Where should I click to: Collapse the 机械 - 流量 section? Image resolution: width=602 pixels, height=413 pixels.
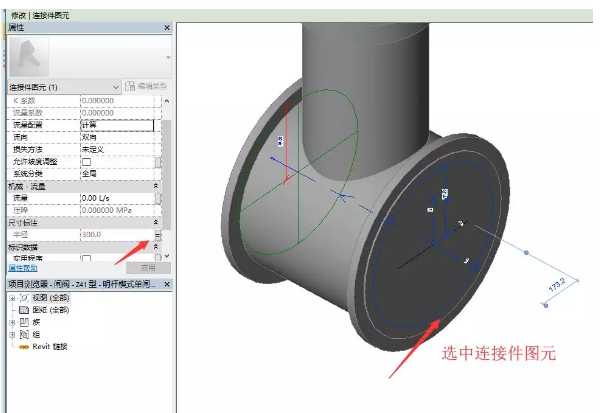[x=155, y=186]
